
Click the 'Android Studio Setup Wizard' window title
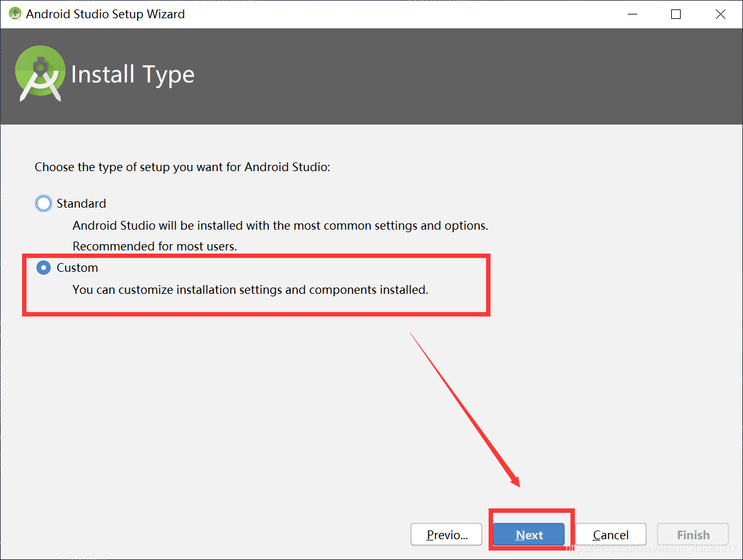(105, 14)
